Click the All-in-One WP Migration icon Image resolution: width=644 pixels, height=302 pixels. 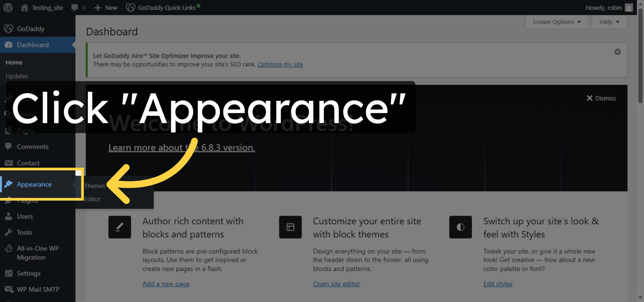9,248
